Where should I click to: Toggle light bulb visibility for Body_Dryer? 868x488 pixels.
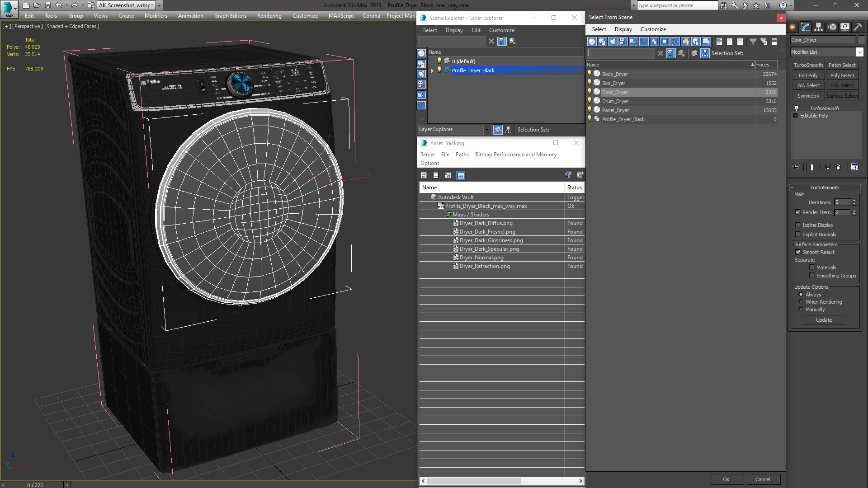tap(590, 74)
